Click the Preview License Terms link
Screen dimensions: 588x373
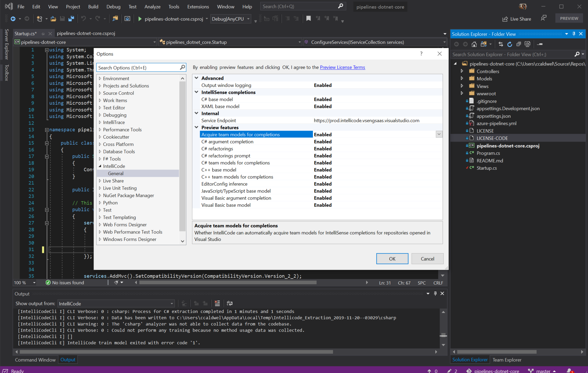pyautogui.click(x=342, y=67)
